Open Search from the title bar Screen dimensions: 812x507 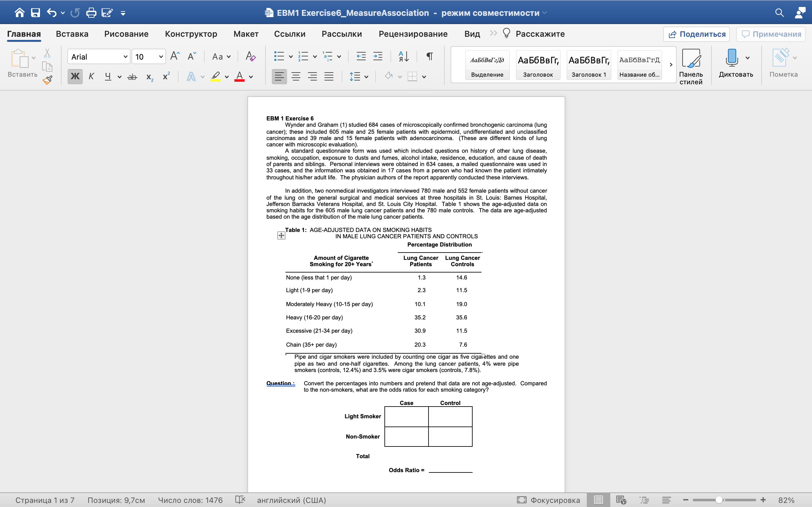779,12
